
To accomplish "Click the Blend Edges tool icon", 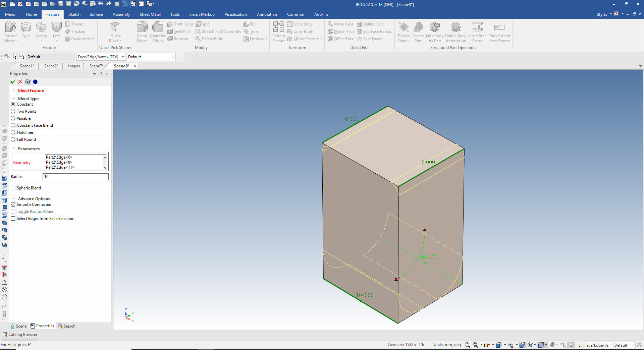I will click(x=142, y=27).
